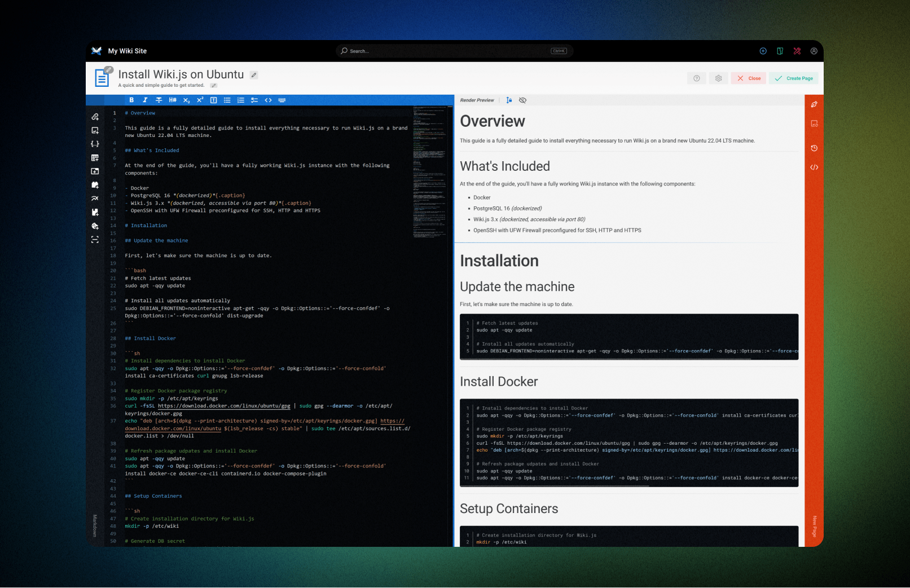
Task: Insert an image asset from the sidebar
Action: 95,130
